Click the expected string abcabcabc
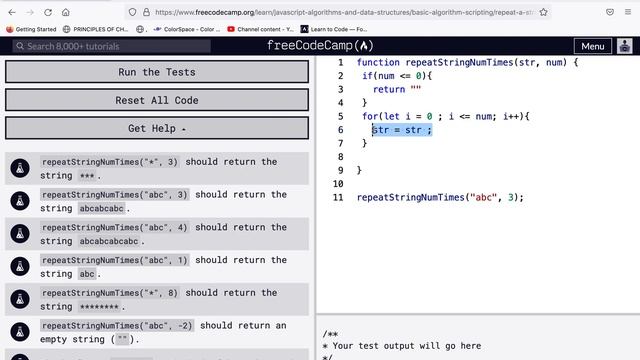The height and width of the screenshot is (360, 640). click(101, 209)
